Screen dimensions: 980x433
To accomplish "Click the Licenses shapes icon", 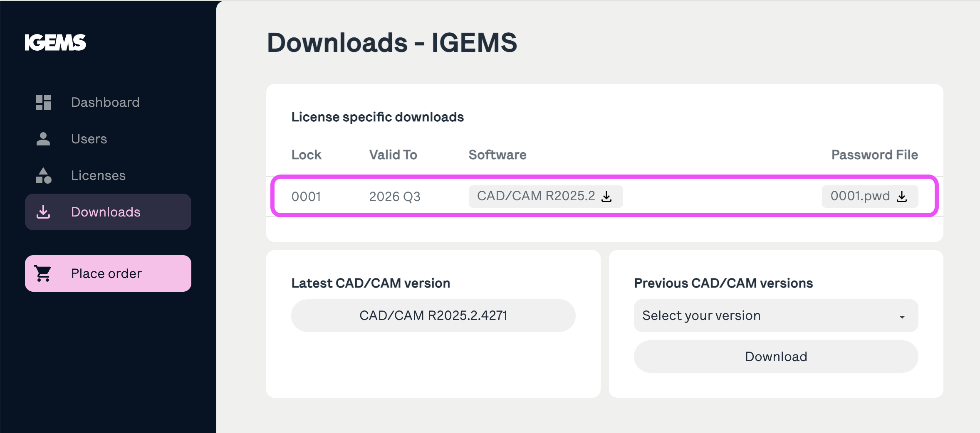I will [43, 175].
